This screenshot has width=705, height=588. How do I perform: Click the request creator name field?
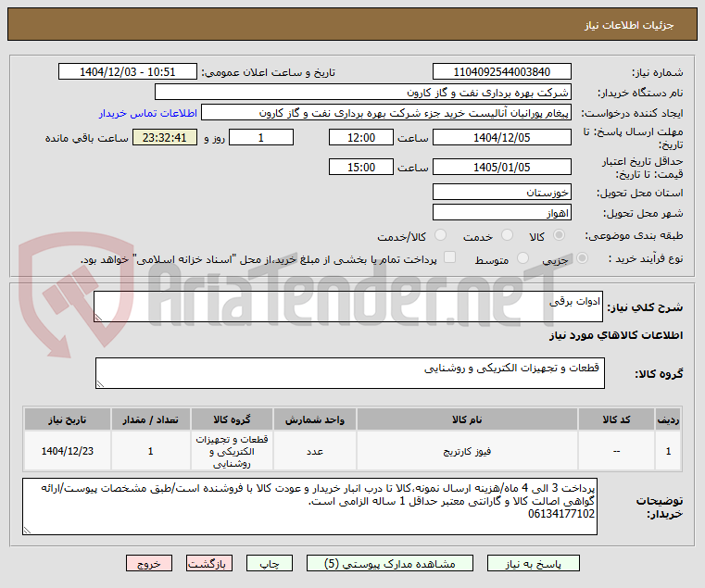coord(386,113)
